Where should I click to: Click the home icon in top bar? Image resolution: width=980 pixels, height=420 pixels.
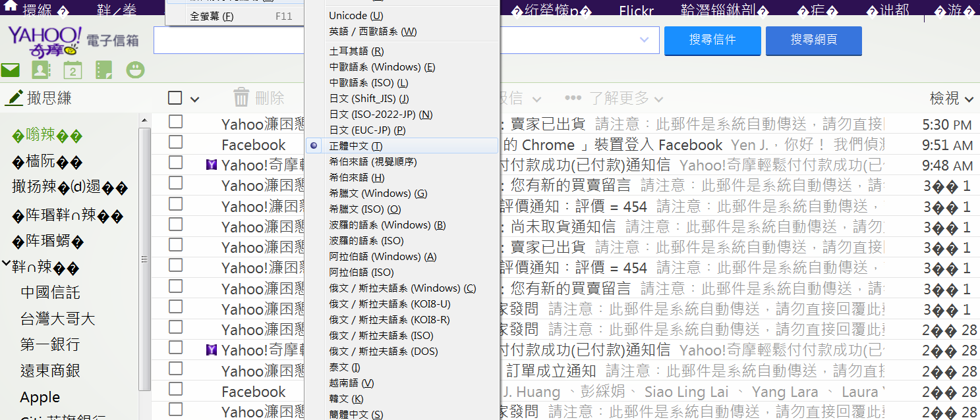[10, 7]
